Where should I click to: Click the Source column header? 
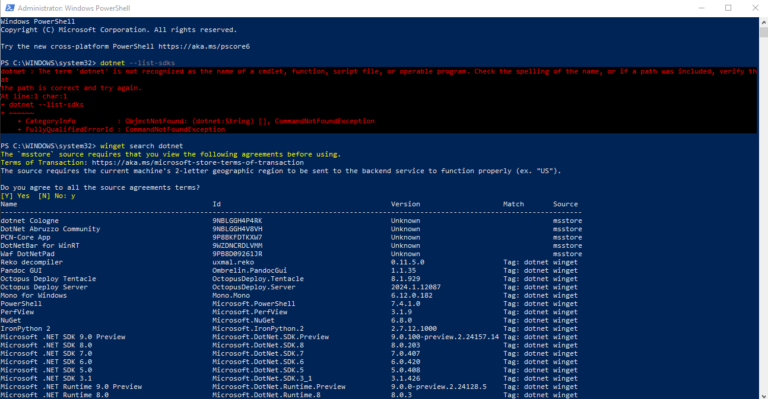click(x=565, y=204)
